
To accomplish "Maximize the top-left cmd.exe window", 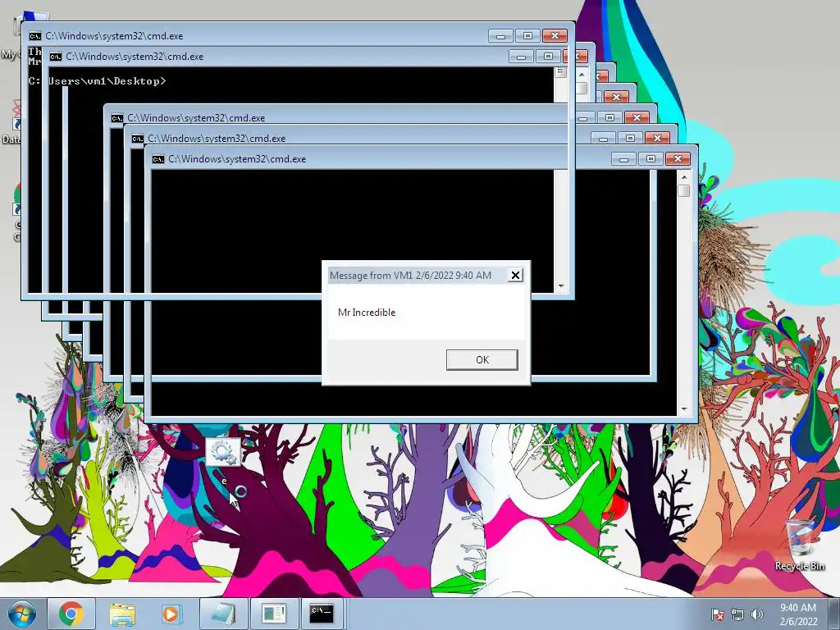I will (527, 36).
